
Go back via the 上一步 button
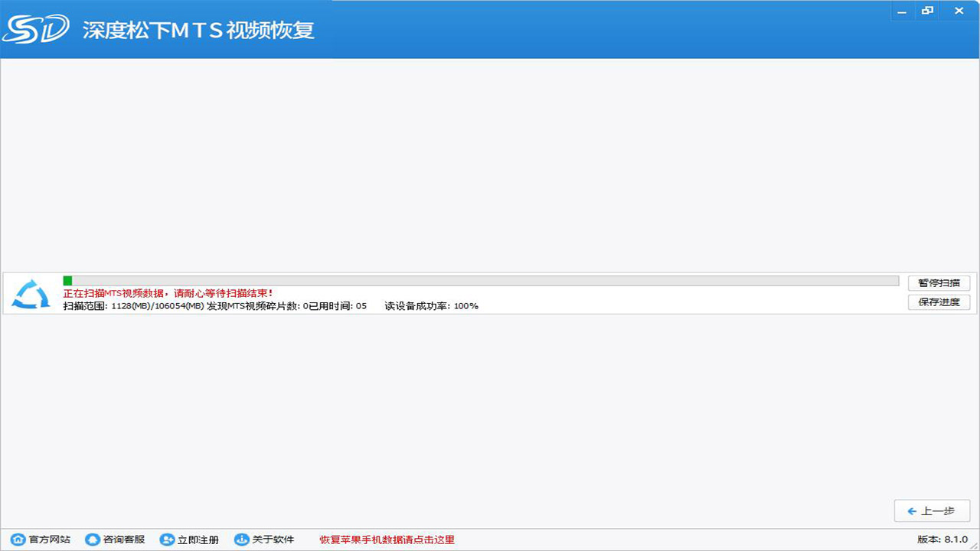tap(932, 511)
